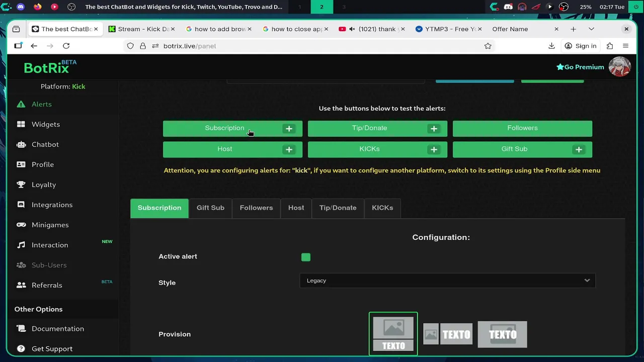The height and width of the screenshot is (362, 644).
Task: Toggle the Active alert checkbox
Action: pyautogui.click(x=306, y=257)
